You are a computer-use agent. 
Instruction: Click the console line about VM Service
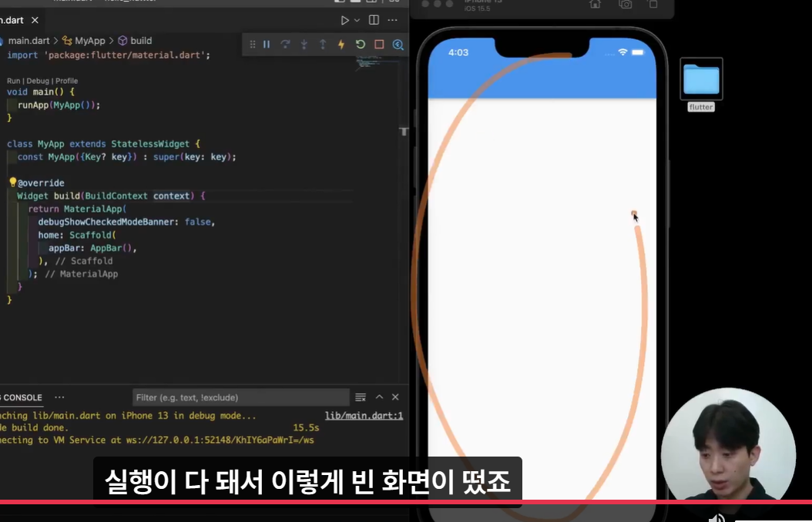coord(157,440)
